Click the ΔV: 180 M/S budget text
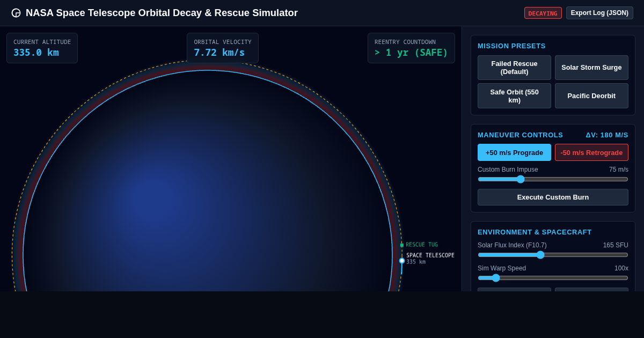Image resolution: width=644 pixels, height=338 pixels. [x=606, y=135]
